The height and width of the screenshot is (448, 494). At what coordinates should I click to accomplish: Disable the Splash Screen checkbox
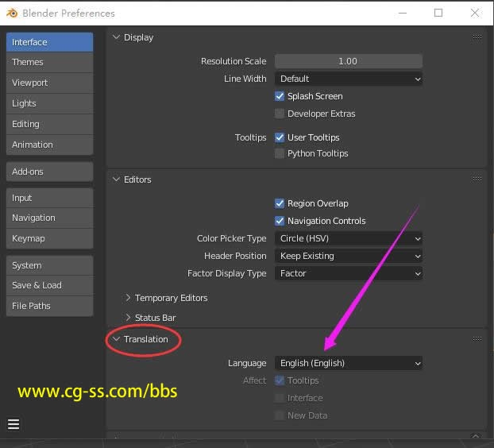pyautogui.click(x=280, y=96)
